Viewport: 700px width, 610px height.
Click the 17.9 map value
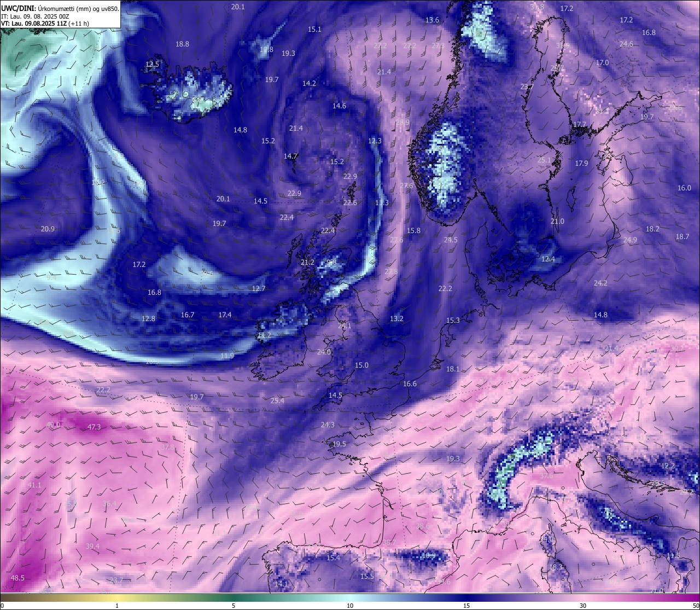coord(581,163)
